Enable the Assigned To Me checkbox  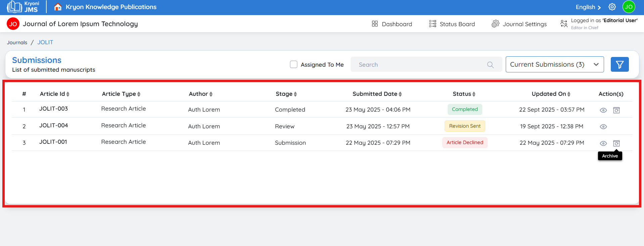click(294, 64)
